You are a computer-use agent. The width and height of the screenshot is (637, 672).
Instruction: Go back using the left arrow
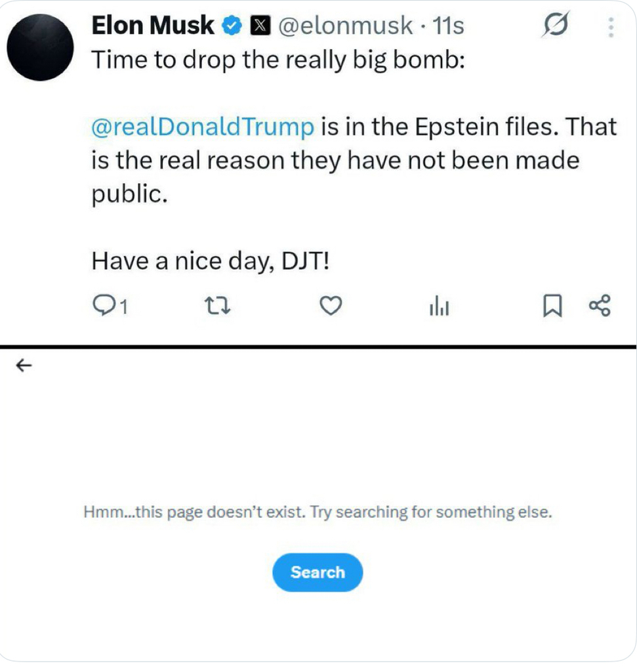[x=24, y=366]
